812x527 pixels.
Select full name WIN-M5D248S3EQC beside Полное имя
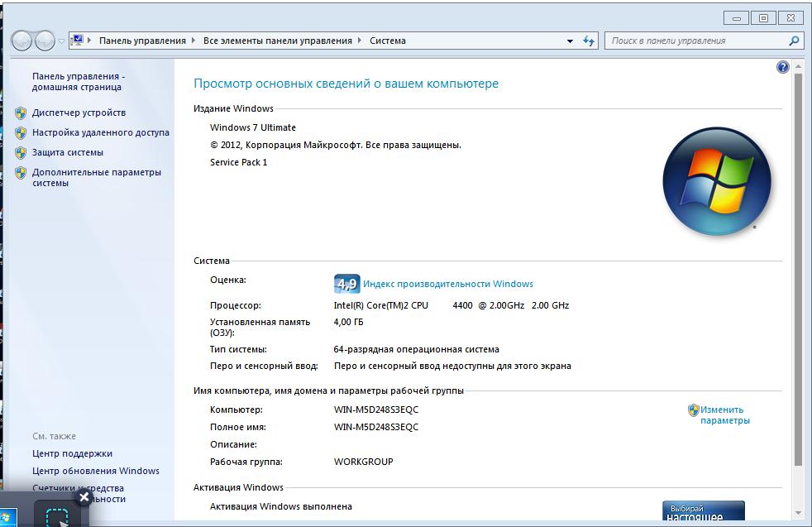click(376, 427)
